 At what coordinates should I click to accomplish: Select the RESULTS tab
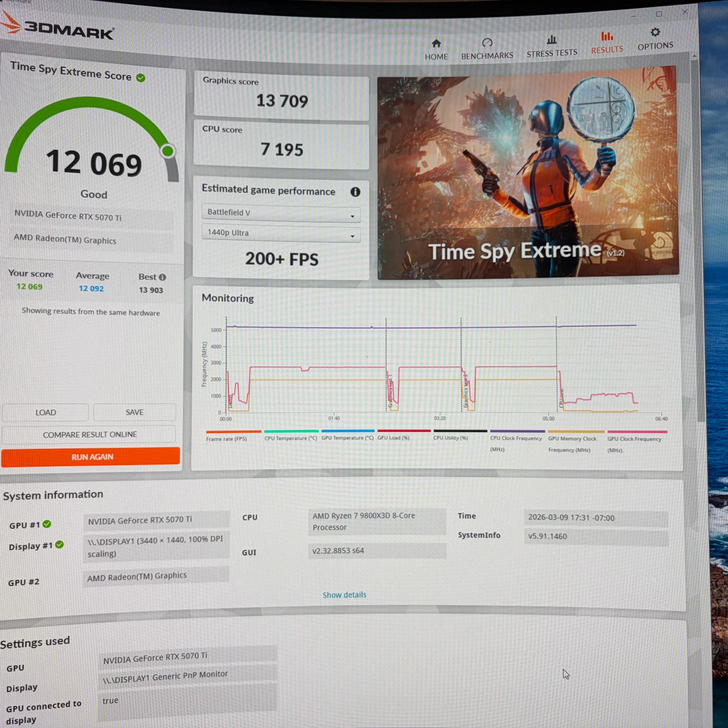coord(607,43)
